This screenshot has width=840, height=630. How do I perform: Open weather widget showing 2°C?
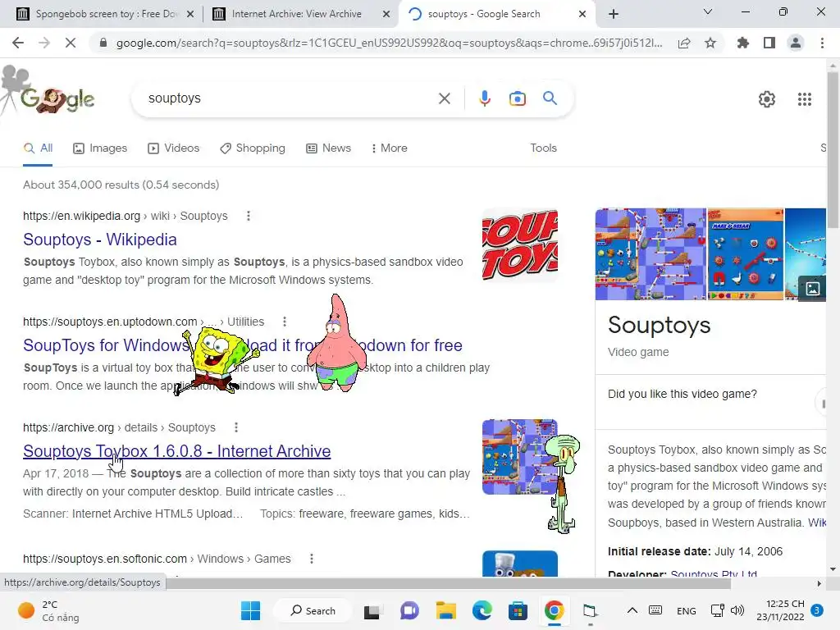tap(49, 610)
